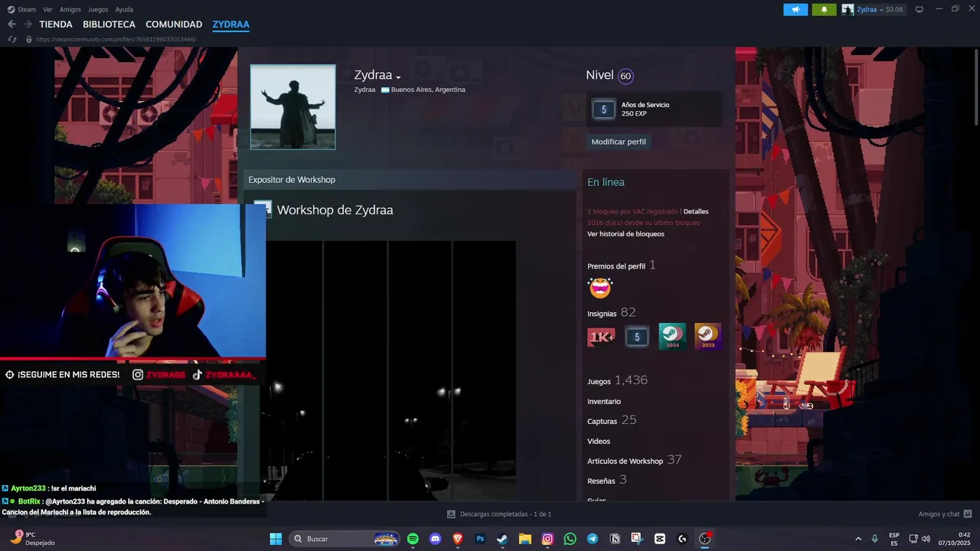Screen dimensions: 980x551
Task: Open OBS Studio from the taskbar
Action: (704, 539)
